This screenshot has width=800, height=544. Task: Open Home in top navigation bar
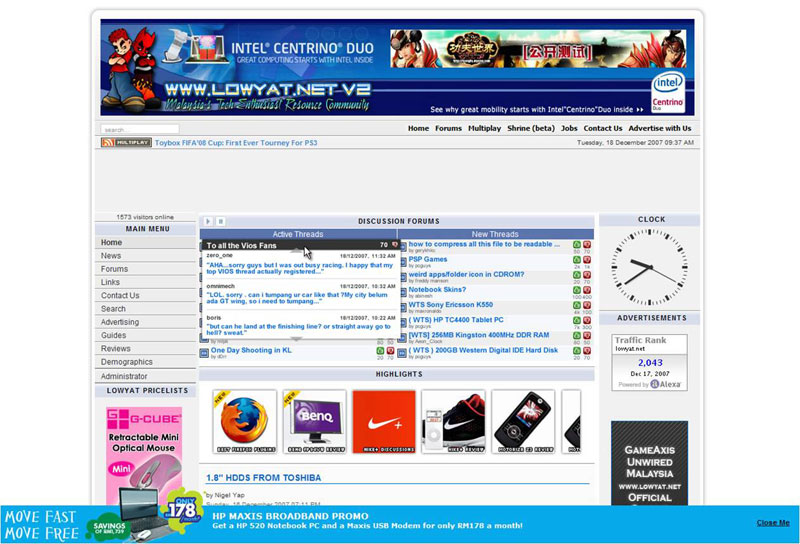[x=418, y=129]
